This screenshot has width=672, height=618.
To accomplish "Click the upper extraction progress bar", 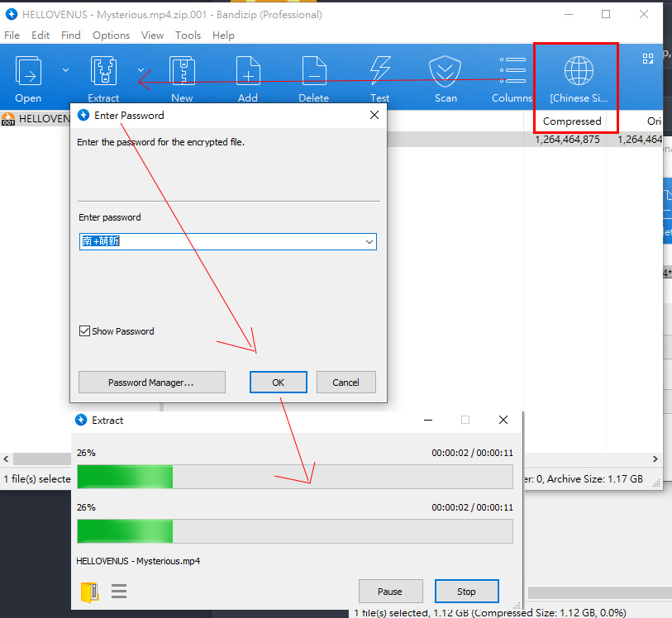I will (295, 477).
